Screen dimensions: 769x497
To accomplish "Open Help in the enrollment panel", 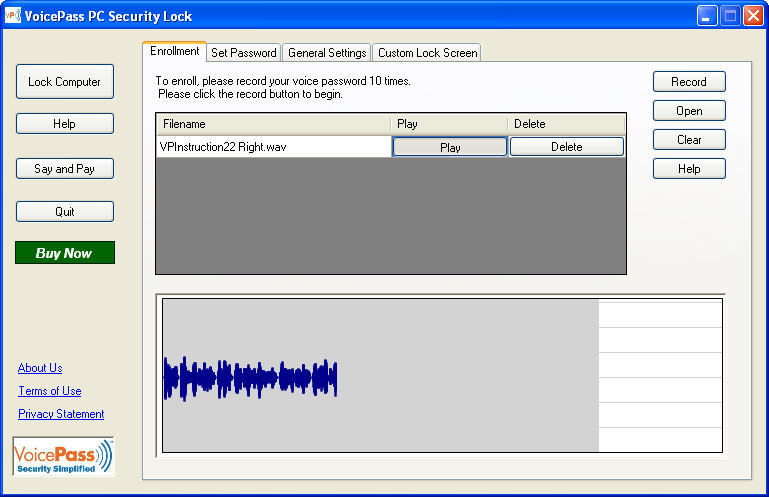I will pyautogui.click(x=689, y=168).
